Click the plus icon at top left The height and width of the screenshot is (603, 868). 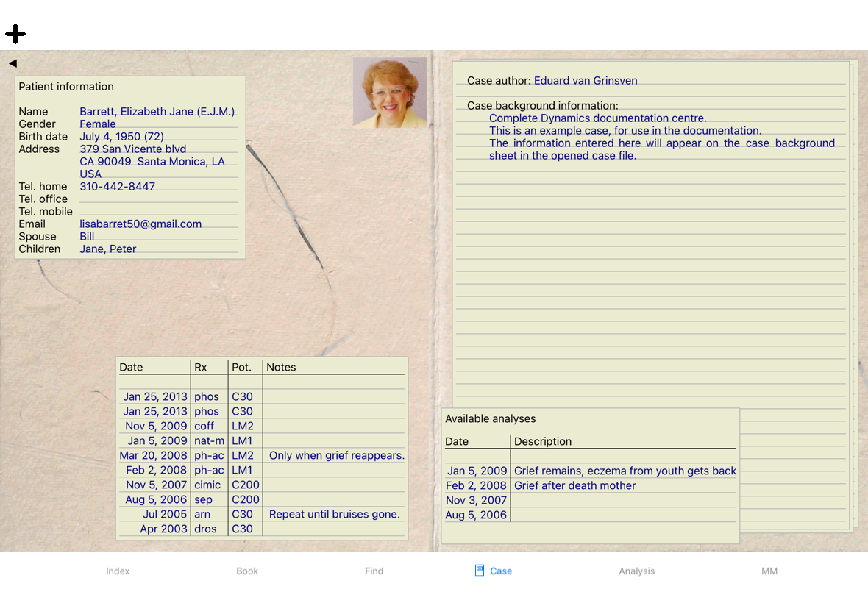coord(15,34)
